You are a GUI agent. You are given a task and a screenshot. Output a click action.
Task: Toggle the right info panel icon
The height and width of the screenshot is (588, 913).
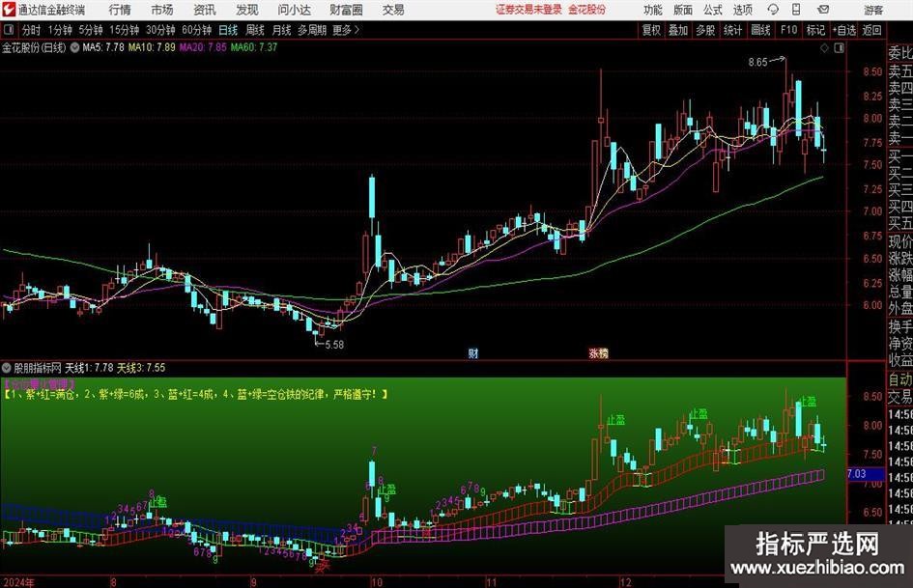[839, 48]
